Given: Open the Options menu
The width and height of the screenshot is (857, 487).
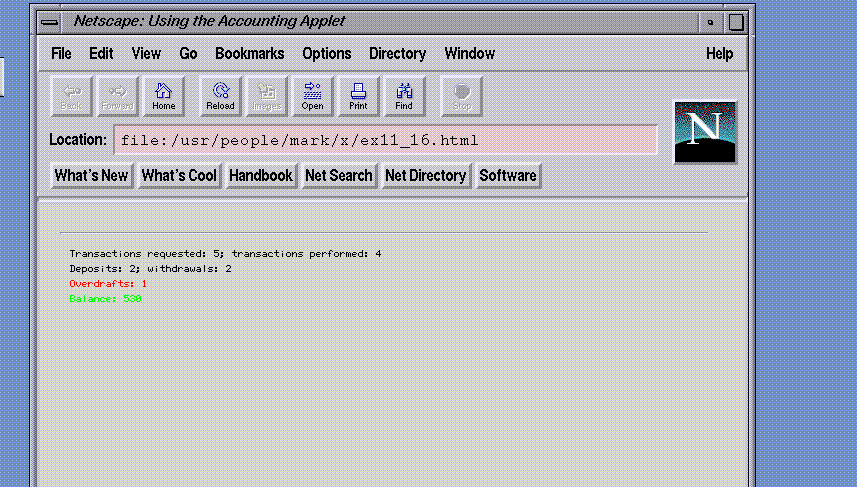Looking at the screenshot, I should pos(327,54).
